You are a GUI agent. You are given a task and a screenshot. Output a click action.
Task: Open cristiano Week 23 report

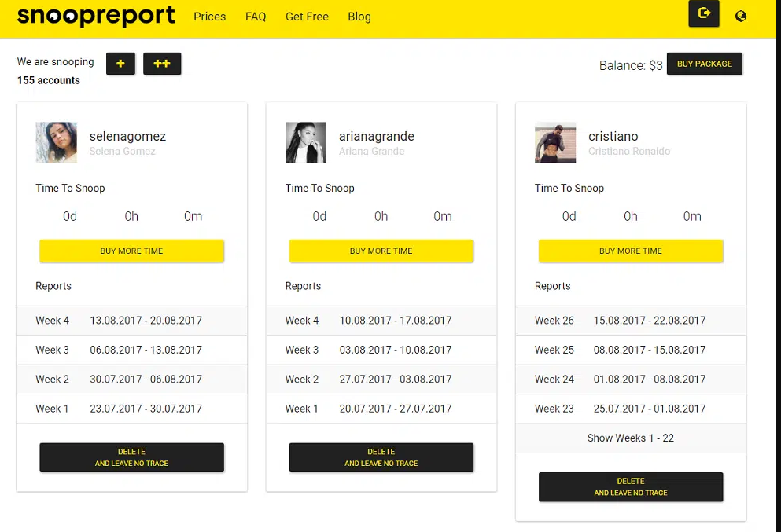(x=631, y=409)
